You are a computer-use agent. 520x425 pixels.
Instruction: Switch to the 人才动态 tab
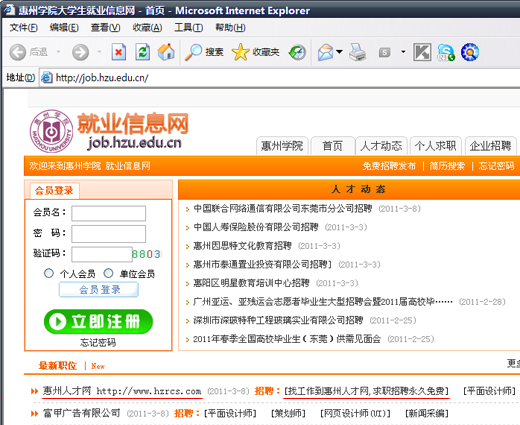click(x=381, y=146)
